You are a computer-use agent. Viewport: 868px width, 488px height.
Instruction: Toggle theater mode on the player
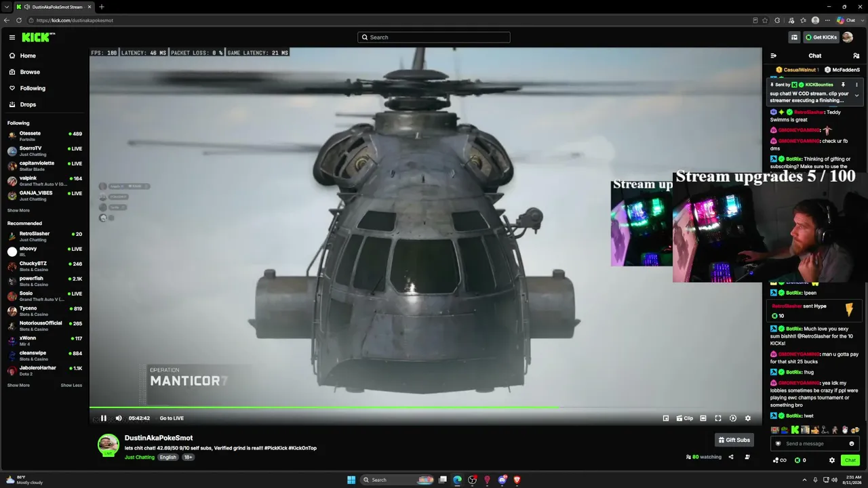(x=703, y=418)
